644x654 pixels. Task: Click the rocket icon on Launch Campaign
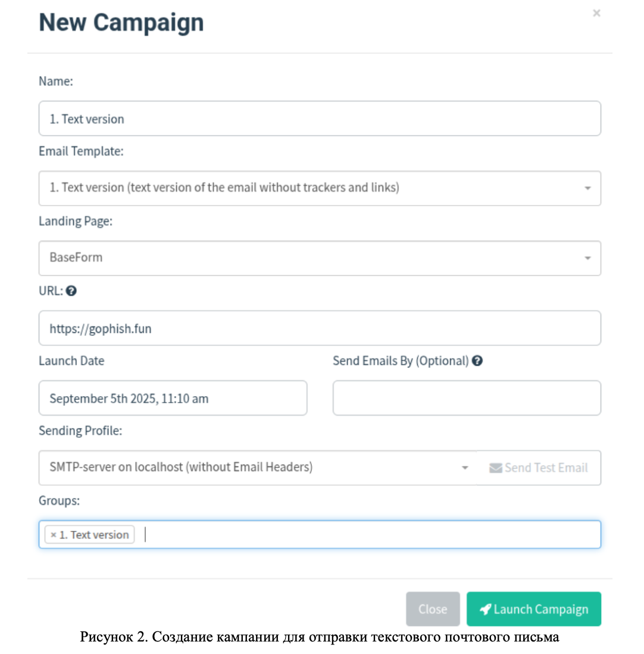pos(485,609)
